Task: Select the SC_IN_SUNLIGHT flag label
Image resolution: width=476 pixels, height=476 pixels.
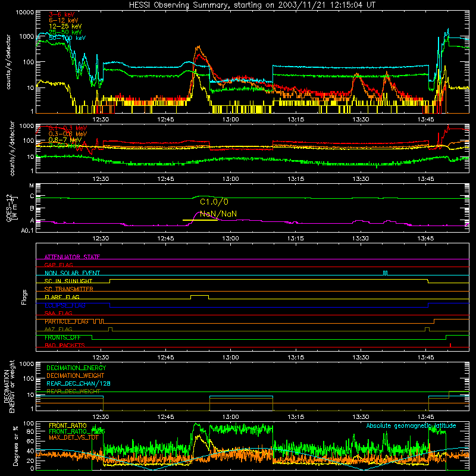Action: click(x=68, y=281)
